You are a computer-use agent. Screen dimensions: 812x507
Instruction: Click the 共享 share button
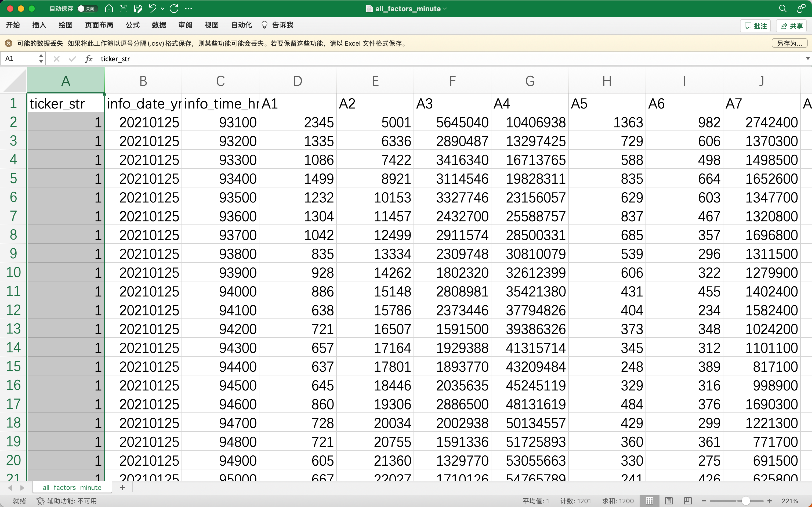pyautogui.click(x=791, y=26)
